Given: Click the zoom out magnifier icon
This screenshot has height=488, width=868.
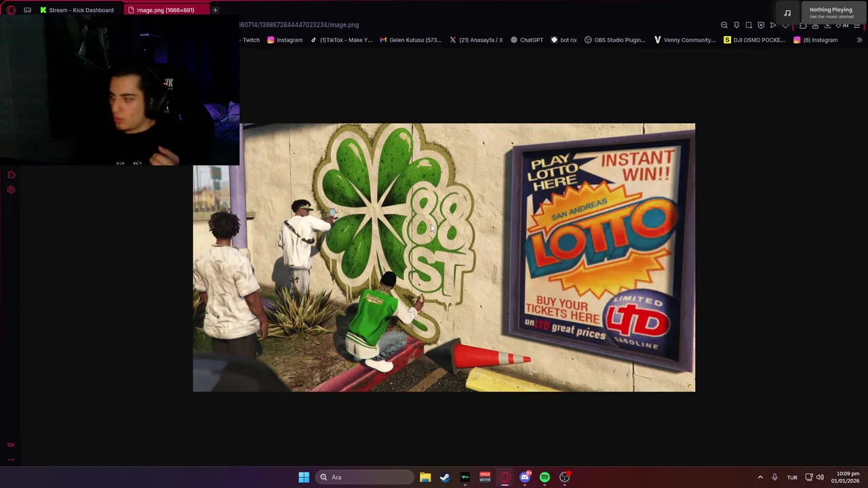Looking at the screenshot, I should pos(724,25).
